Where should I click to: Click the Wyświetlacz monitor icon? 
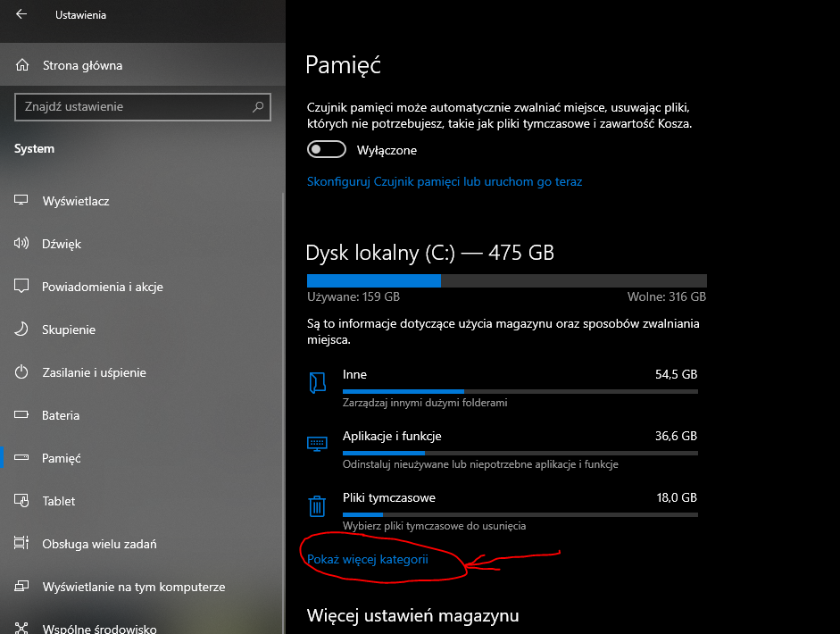(x=21, y=200)
